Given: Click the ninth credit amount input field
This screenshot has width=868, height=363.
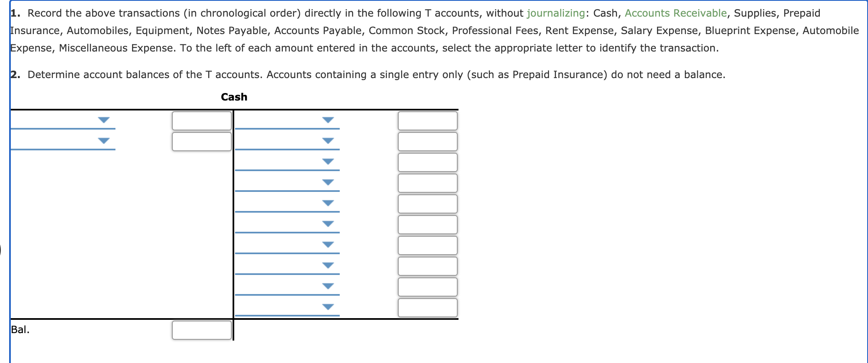Looking at the screenshot, I should pos(428,287).
